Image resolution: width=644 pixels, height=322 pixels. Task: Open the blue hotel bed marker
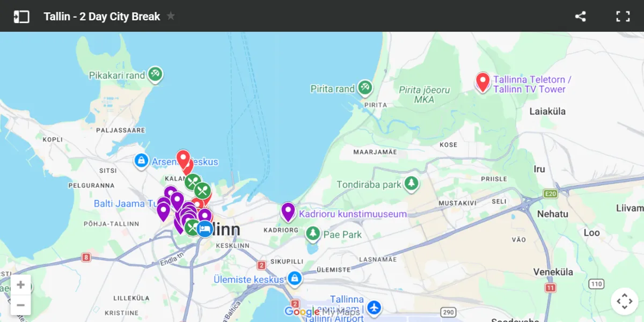[204, 229]
